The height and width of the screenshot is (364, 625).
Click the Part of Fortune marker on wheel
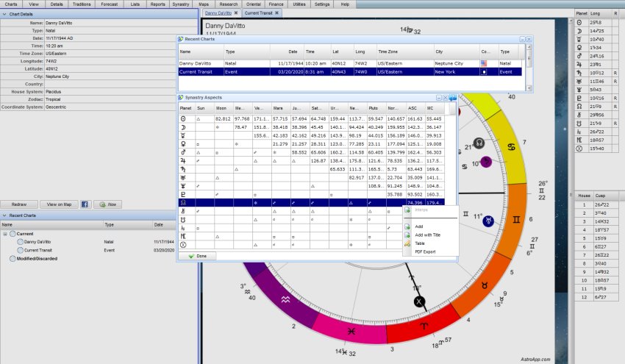pos(419,301)
